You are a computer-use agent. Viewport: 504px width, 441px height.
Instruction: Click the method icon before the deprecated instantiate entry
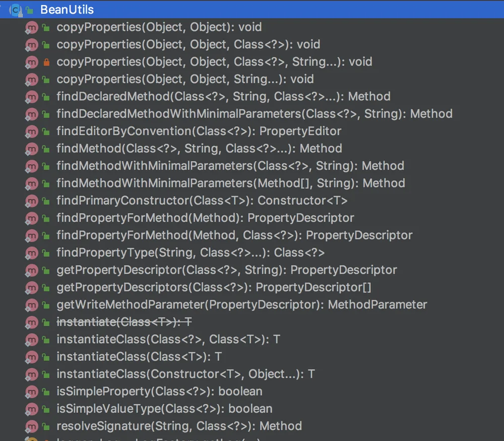(31, 323)
